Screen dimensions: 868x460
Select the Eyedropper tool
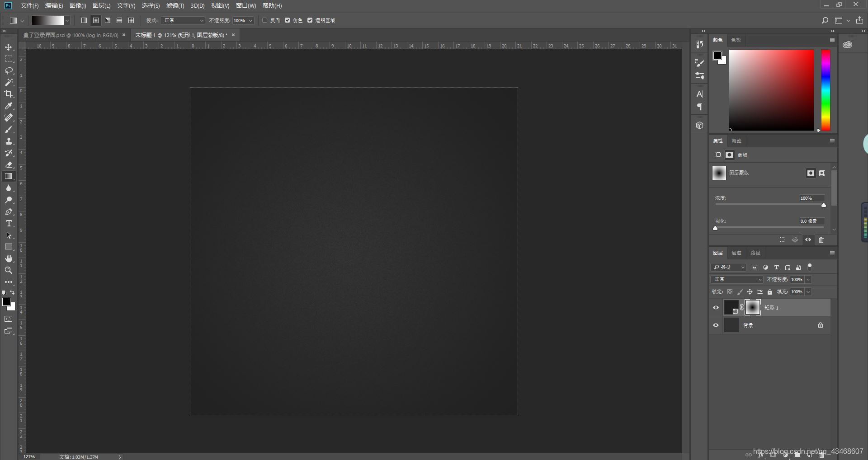coord(9,106)
